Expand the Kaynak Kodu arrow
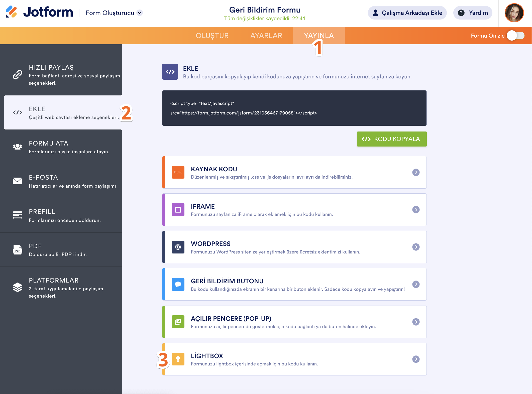The height and width of the screenshot is (394, 532). (416, 172)
